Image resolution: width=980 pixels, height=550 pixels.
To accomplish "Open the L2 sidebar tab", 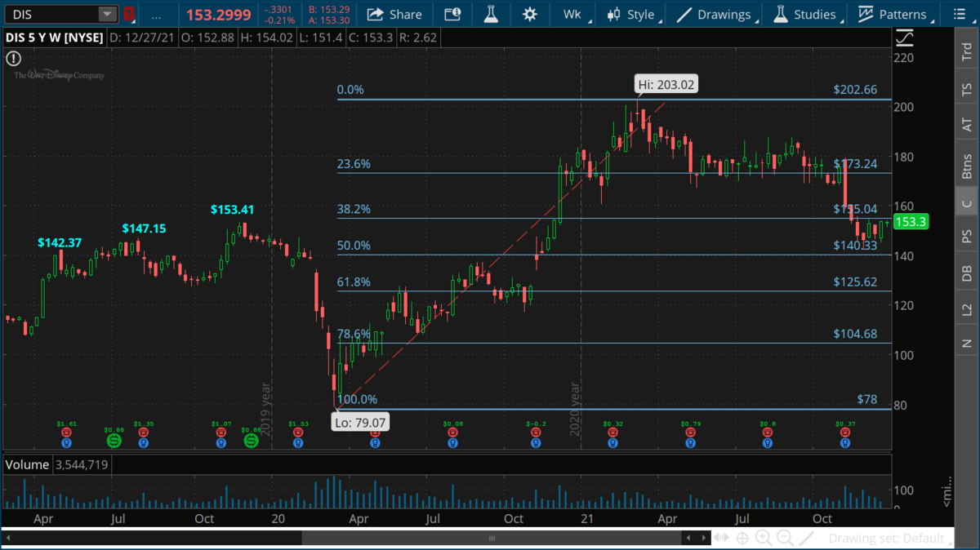I will (967, 309).
